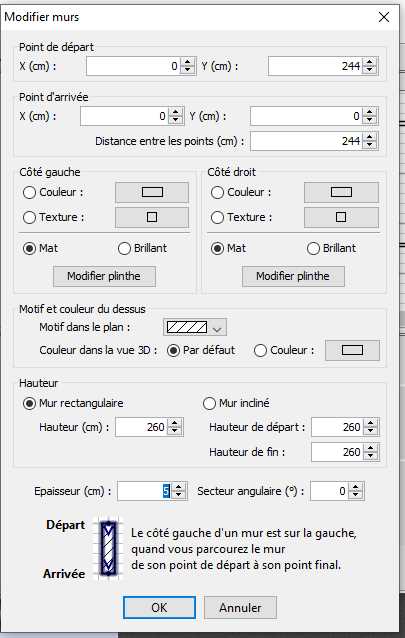
Task: Open the right side texture chooser button
Action: pyautogui.click(x=341, y=217)
